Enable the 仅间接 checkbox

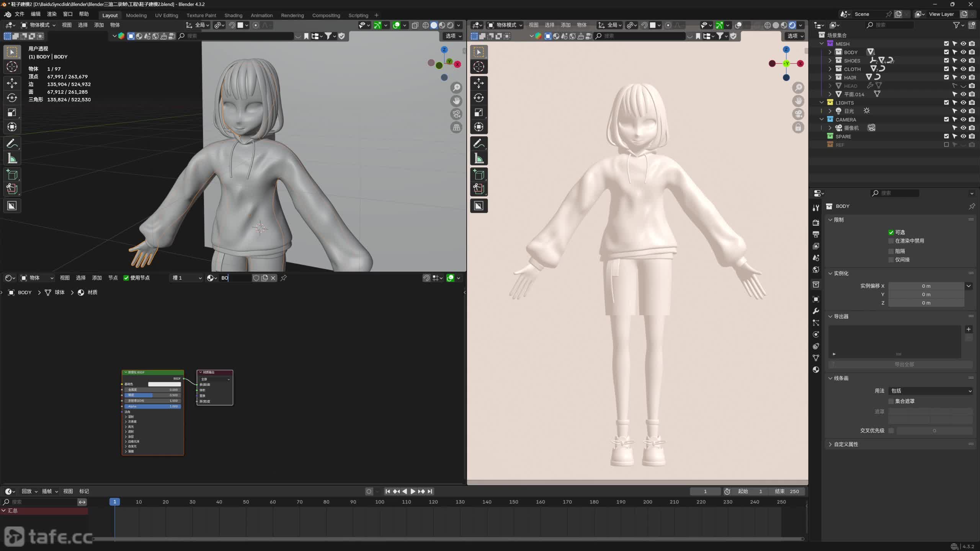(891, 260)
